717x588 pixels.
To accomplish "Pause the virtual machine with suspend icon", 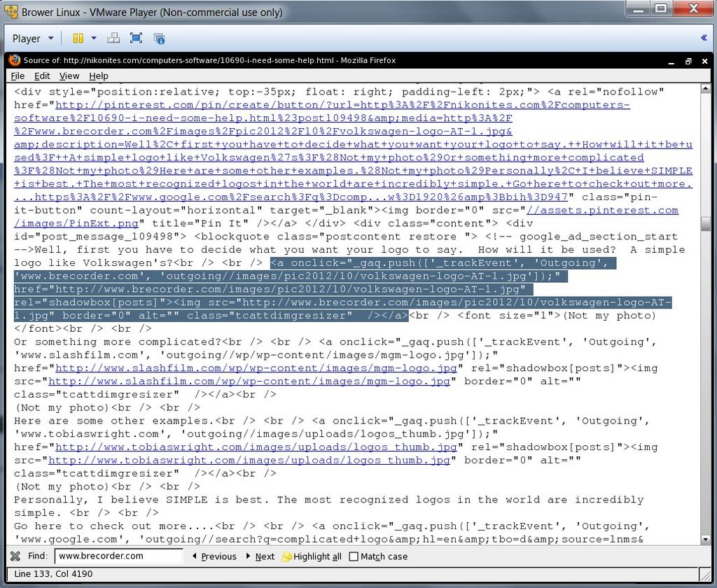I will (78, 38).
